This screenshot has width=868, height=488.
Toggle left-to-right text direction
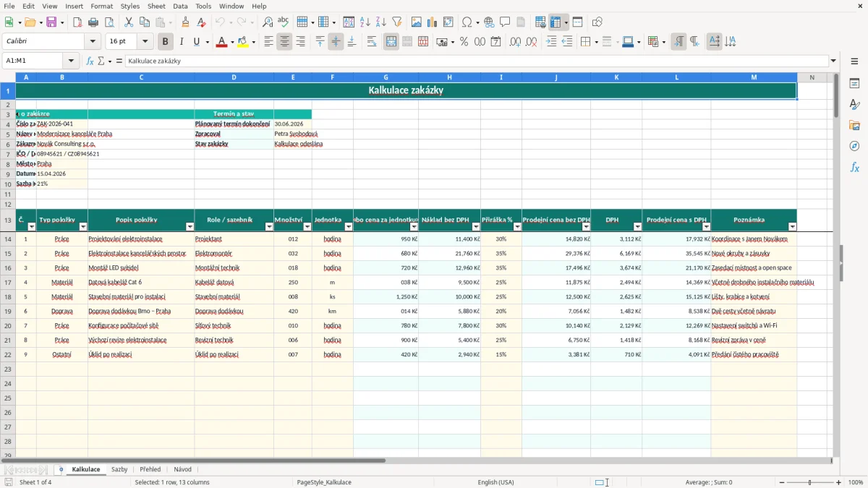[x=678, y=42]
